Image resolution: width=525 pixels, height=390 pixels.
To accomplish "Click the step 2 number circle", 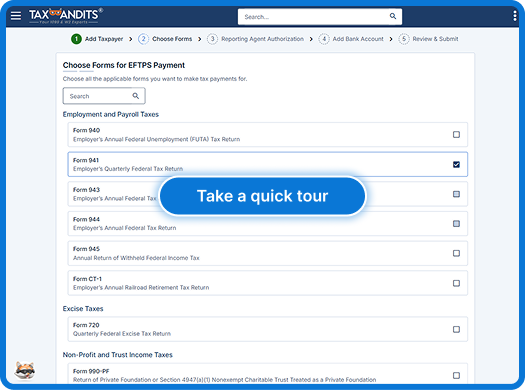I will click(143, 39).
